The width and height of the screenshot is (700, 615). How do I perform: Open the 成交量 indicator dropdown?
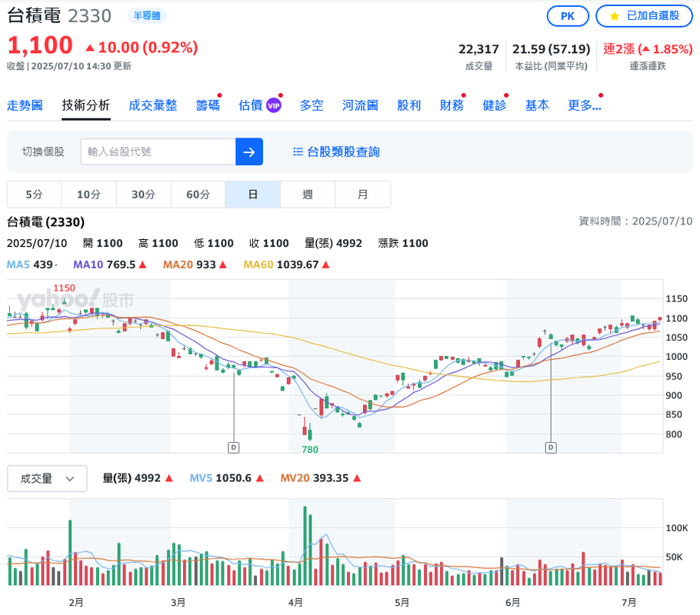[47, 479]
